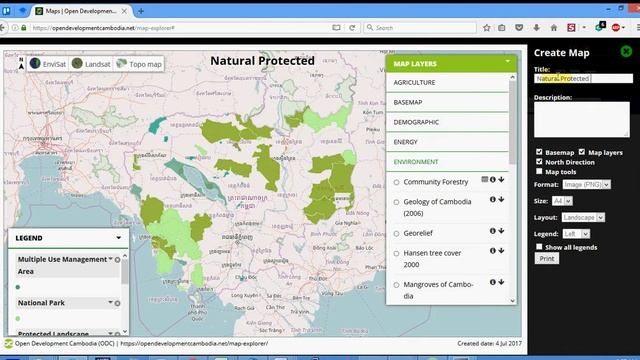This screenshot has width=640, height=360.
Task: Click the browser Search box
Action: point(420,28)
